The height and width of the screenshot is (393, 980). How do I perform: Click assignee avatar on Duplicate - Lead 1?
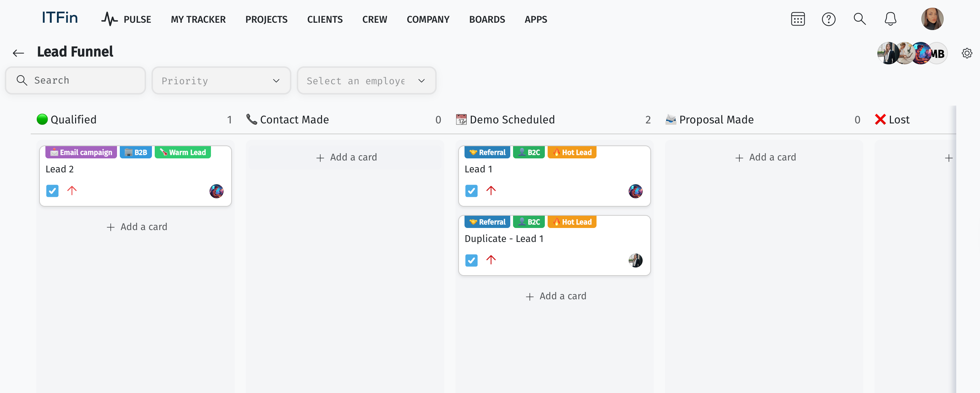[x=635, y=260]
